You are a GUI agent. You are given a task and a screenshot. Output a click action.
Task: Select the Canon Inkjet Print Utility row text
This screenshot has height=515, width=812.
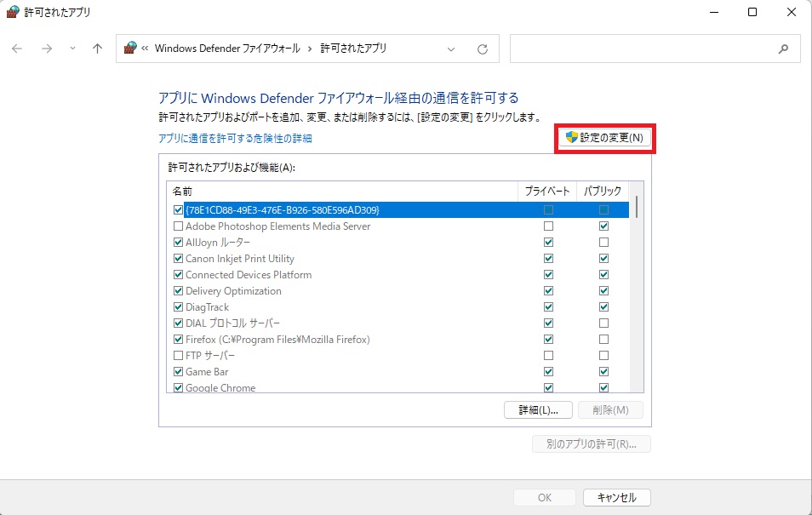click(240, 259)
